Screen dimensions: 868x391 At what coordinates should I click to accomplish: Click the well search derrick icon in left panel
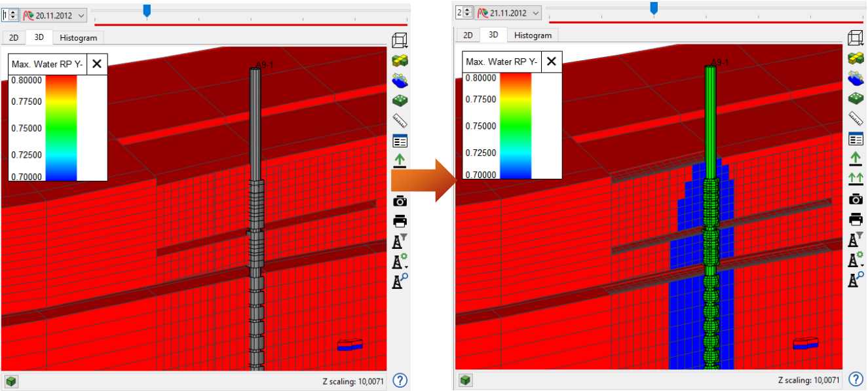pos(400,281)
